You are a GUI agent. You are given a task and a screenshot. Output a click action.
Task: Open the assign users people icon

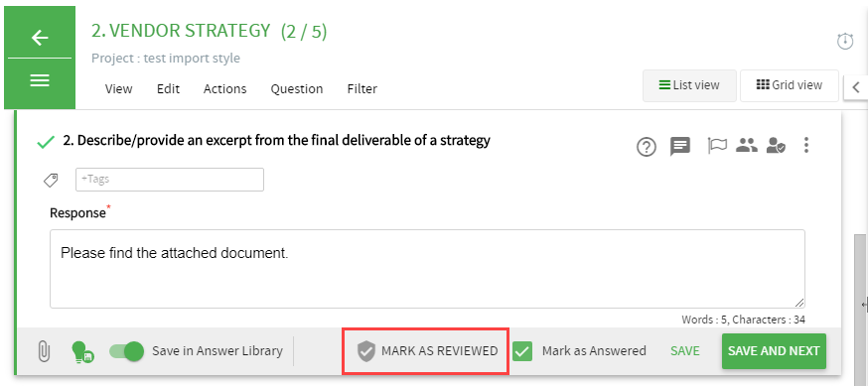click(746, 146)
